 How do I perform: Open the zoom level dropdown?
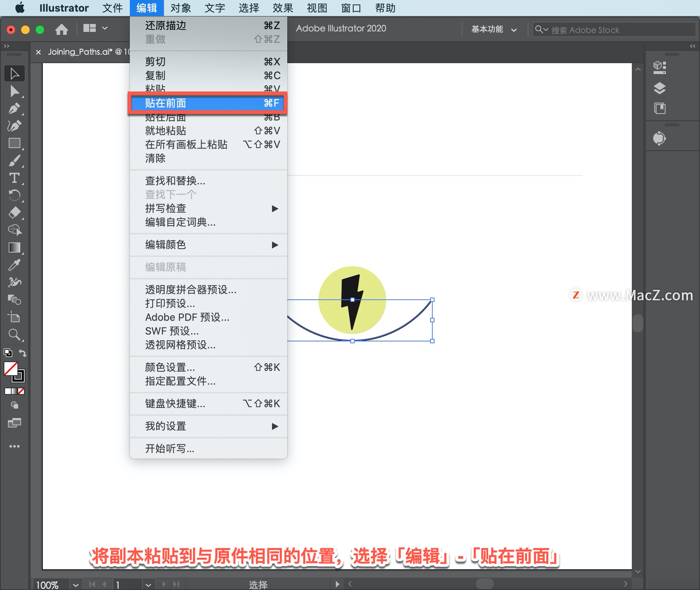click(x=75, y=585)
